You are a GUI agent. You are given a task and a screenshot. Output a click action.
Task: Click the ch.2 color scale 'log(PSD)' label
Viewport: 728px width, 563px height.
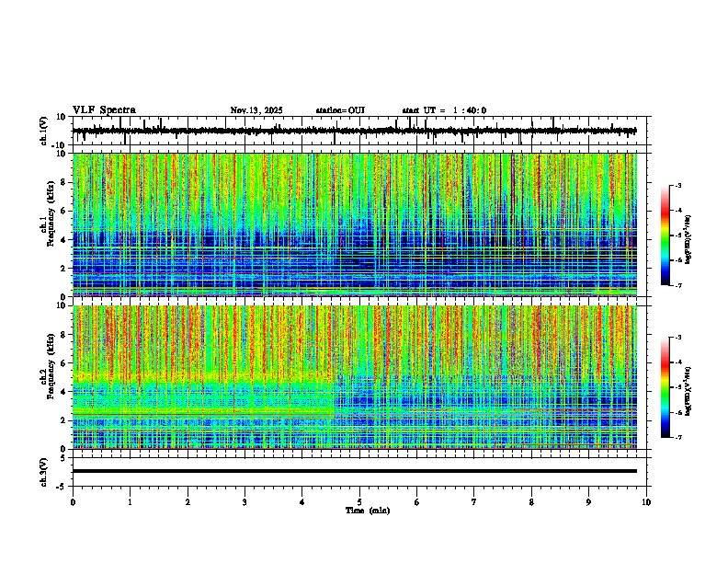[688, 392]
